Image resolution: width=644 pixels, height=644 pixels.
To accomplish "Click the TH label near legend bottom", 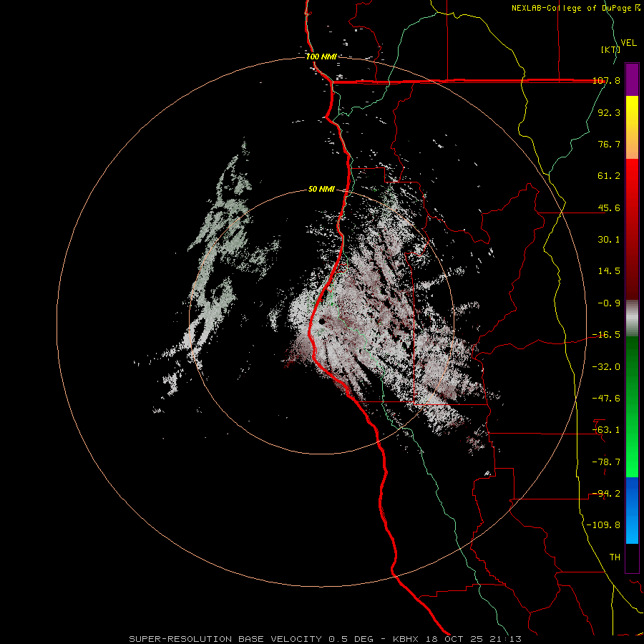I will 615,557.
